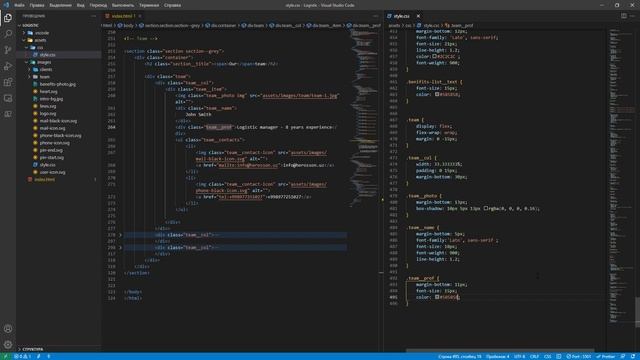The width and height of the screenshot is (640, 360).
Task: Expand the Структура outline section
Action: (x=58, y=349)
